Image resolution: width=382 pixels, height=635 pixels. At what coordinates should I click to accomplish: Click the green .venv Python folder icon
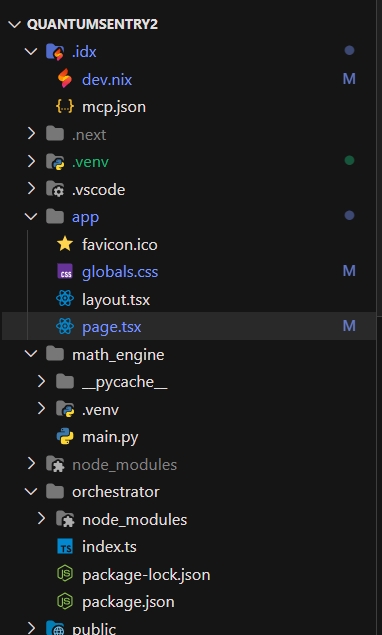[55, 162]
